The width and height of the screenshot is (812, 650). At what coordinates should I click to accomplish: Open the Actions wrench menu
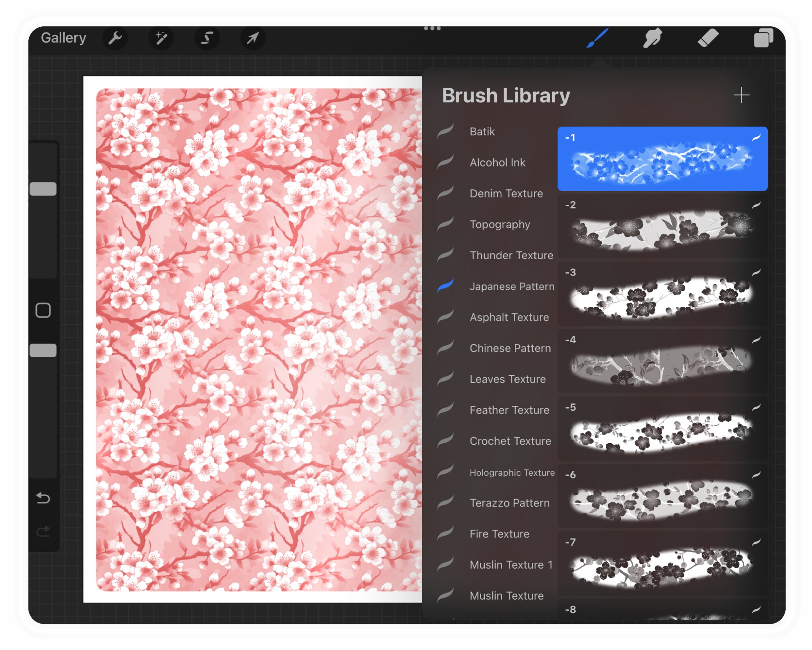click(115, 38)
